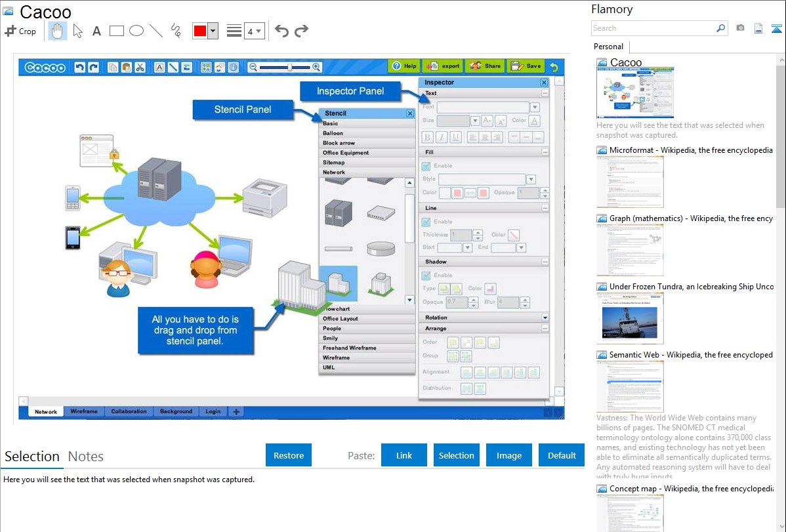Switch to the Selection tab
Screen dimensions: 786x532
32,457
